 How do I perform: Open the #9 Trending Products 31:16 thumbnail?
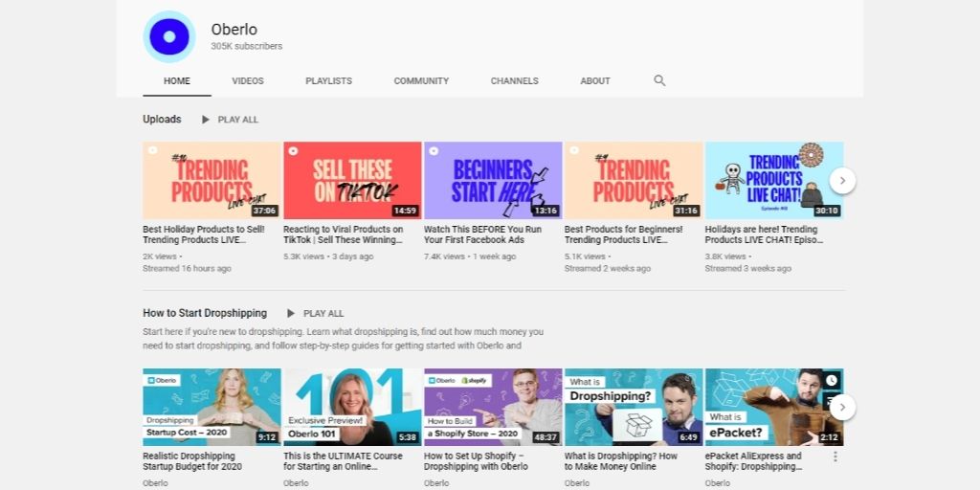point(634,180)
